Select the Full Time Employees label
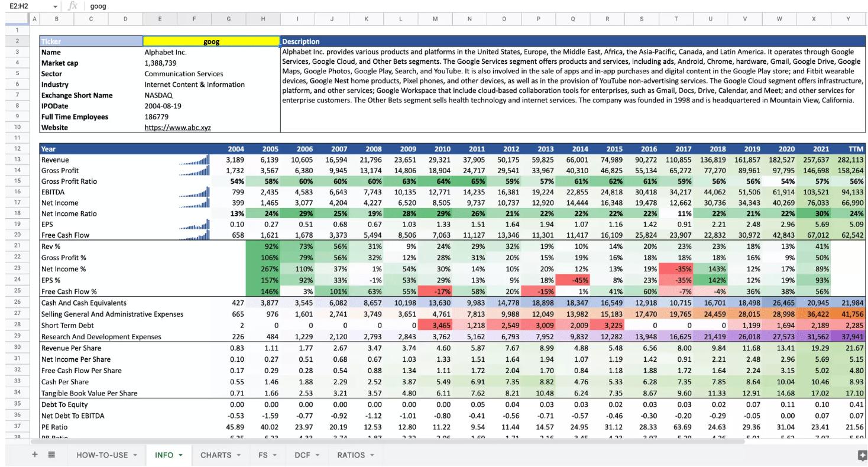Screen dimensions: 868x467 click(x=75, y=117)
